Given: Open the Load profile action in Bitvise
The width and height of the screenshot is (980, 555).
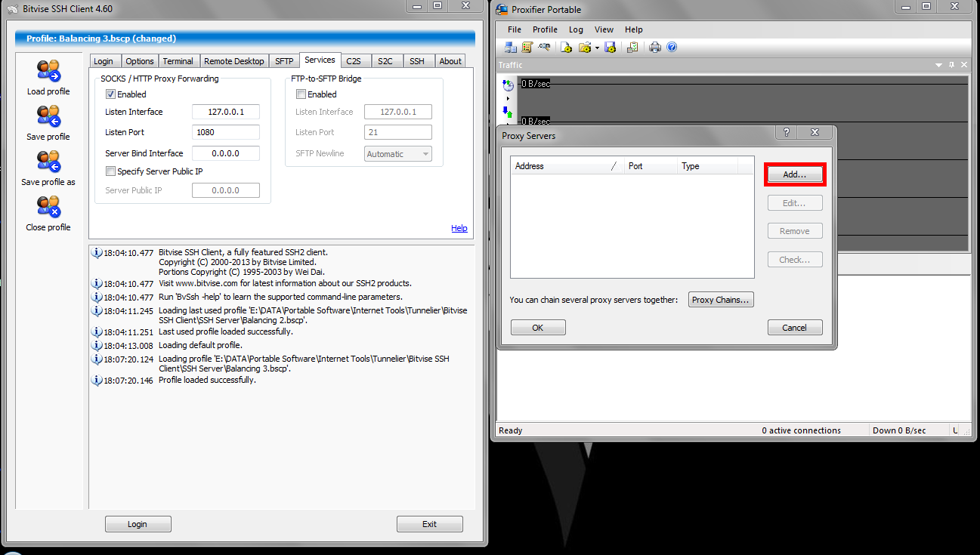Looking at the screenshot, I should 48,78.
